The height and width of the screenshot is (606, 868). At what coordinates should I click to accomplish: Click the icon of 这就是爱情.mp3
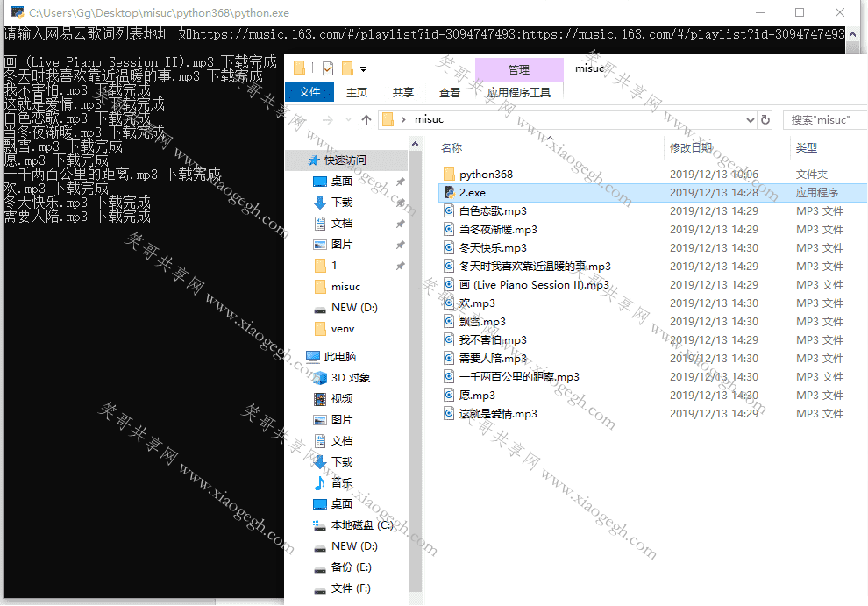point(449,413)
